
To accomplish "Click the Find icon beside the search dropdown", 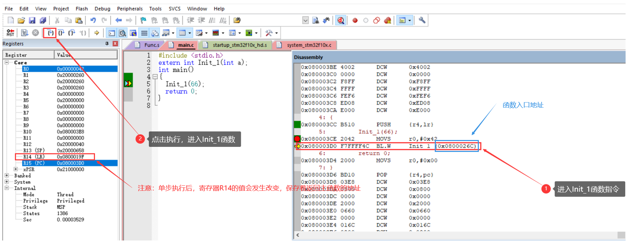I will 316,20.
